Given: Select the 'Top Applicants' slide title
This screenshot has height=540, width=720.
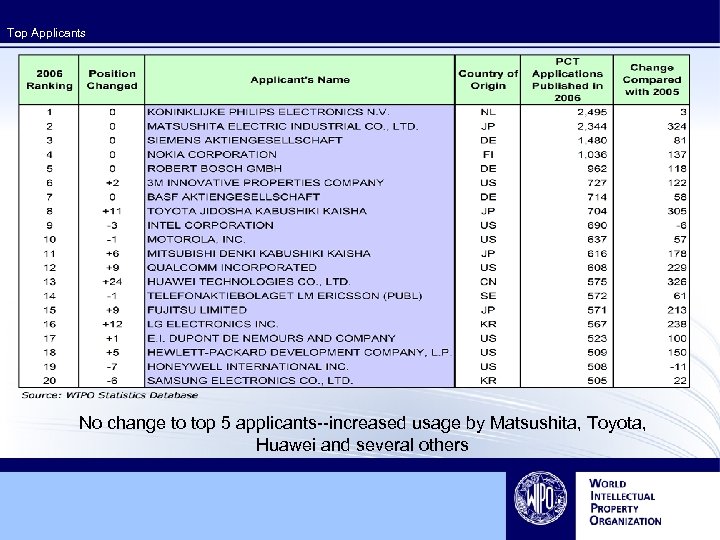Looking at the screenshot, I should (46, 33).
